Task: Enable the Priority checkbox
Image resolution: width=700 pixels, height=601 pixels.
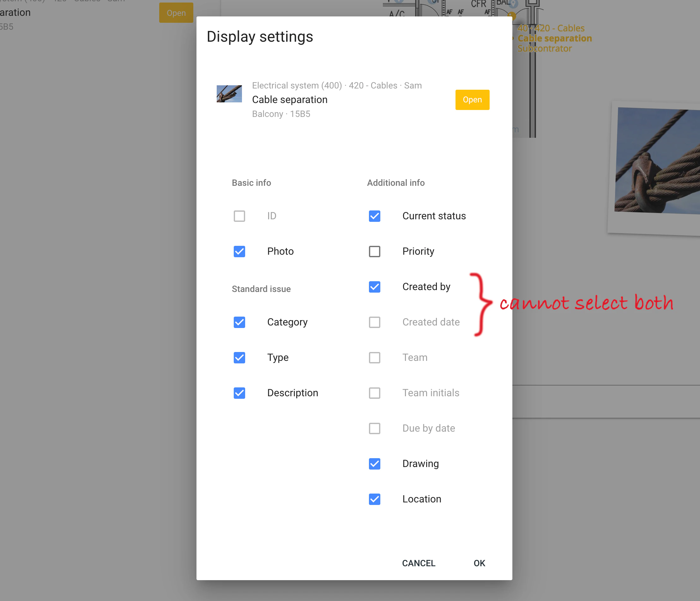Action: point(374,252)
